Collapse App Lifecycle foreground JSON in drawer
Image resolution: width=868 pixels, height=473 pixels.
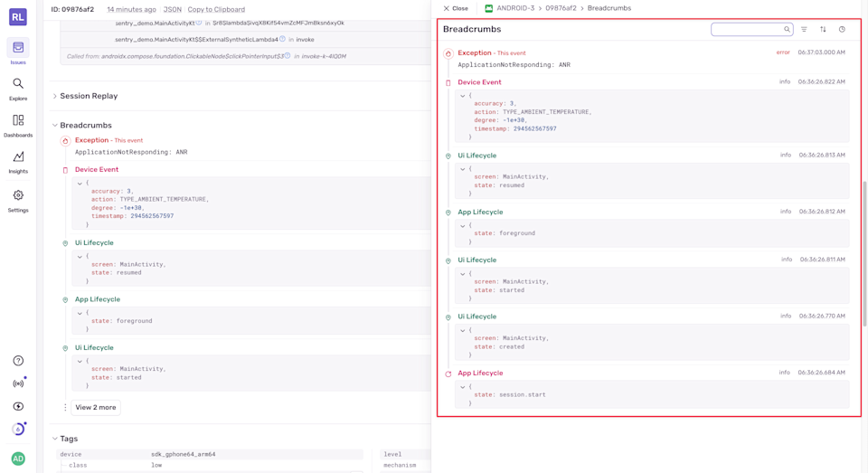point(463,225)
